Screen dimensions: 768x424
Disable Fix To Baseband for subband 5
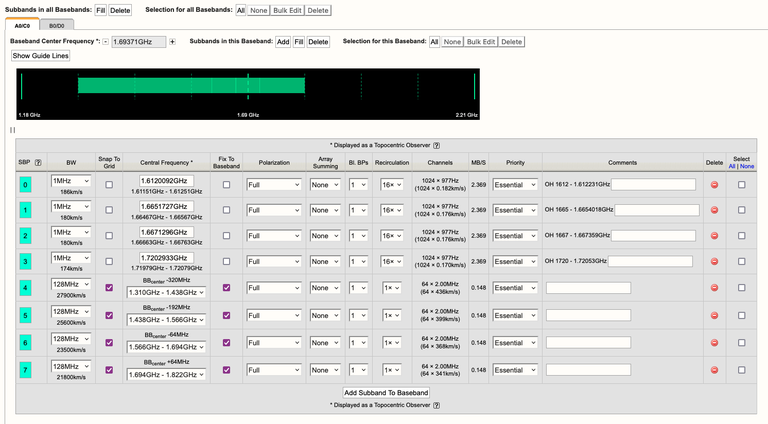pyautogui.click(x=226, y=315)
